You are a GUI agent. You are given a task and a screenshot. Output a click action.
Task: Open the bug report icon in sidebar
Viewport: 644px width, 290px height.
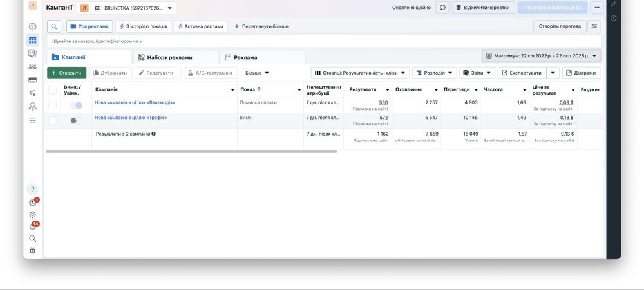(x=32, y=250)
